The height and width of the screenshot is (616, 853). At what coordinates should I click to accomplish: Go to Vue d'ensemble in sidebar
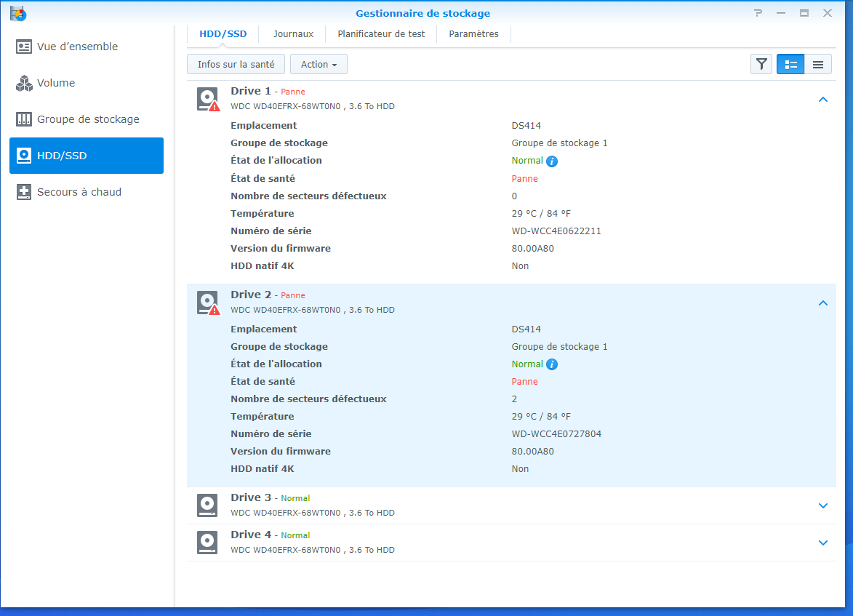(77, 47)
